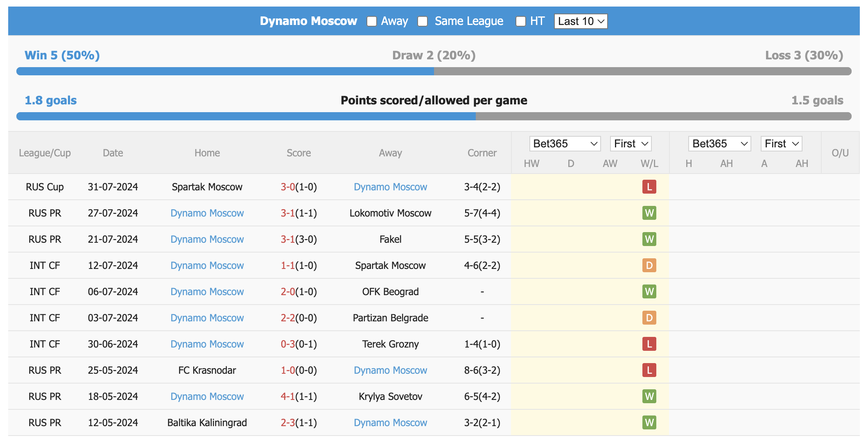Click the red L badge for 31-07-2024 match

[649, 187]
